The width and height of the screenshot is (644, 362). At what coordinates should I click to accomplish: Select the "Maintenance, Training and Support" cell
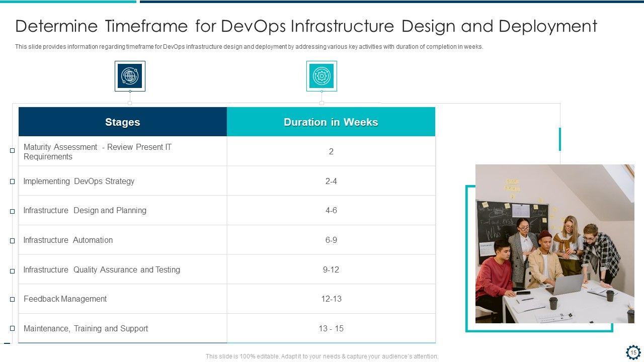pos(123,328)
